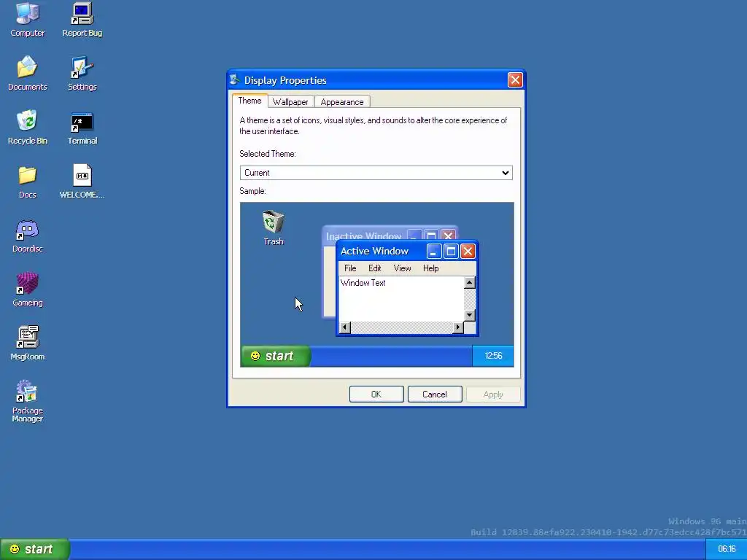
Task: Click the Trash icon in the sample preview
Action: [x=274, y=227]
